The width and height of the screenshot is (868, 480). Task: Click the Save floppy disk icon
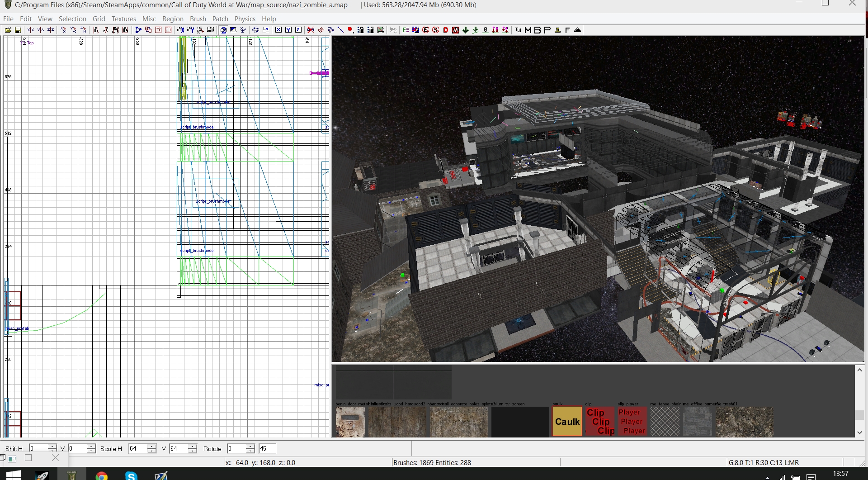pyautogui.click(x=18, y=30)
